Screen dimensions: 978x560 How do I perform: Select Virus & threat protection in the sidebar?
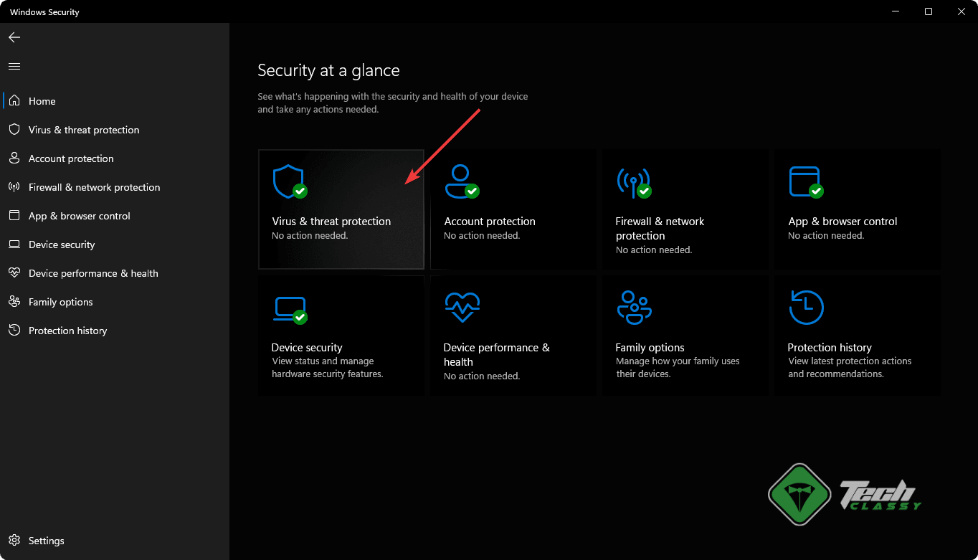pos(83,130)
